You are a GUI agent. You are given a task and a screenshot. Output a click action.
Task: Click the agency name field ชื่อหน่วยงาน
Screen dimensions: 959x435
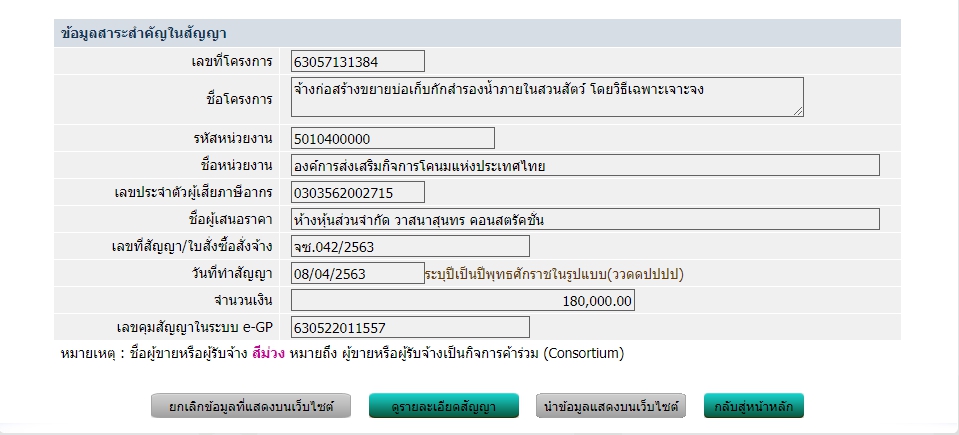[585, 165]
